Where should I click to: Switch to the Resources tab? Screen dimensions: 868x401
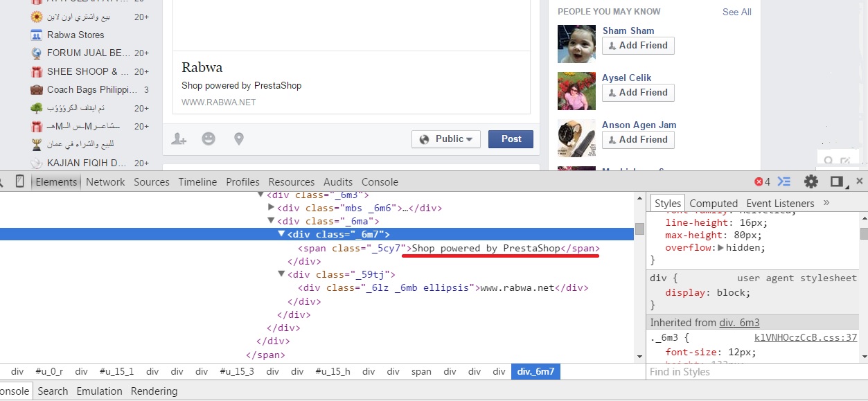click(x=292, y=182)
